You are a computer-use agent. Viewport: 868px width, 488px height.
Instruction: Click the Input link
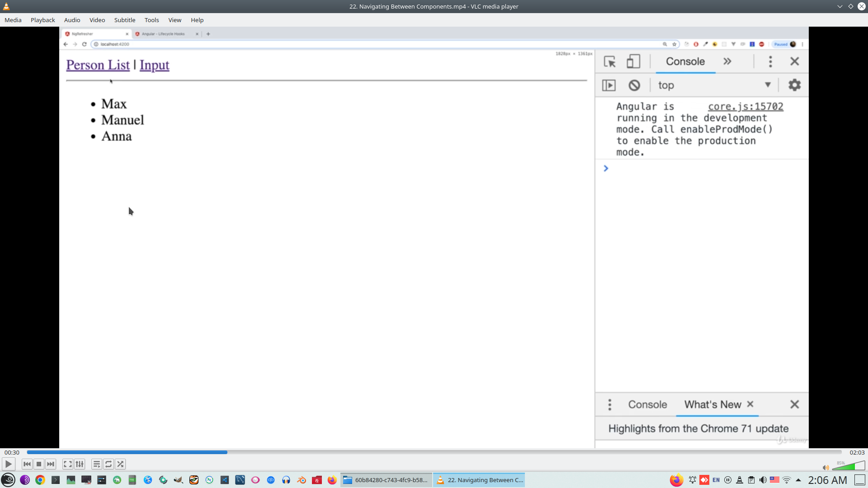pyautogui.click(x=154, y=65)
